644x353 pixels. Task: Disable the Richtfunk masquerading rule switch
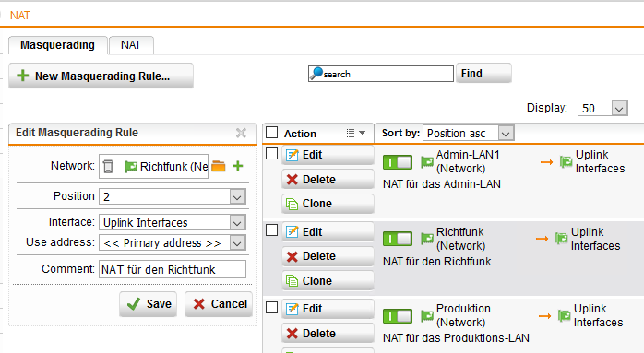click(x=397, y=239)
